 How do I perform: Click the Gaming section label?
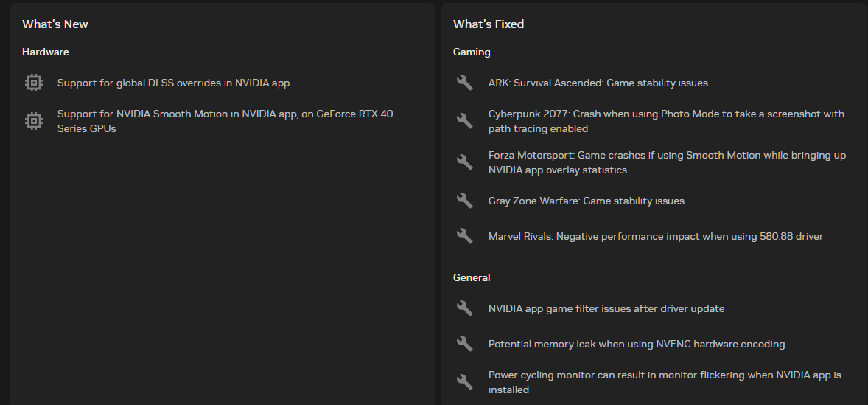point(472,52)
